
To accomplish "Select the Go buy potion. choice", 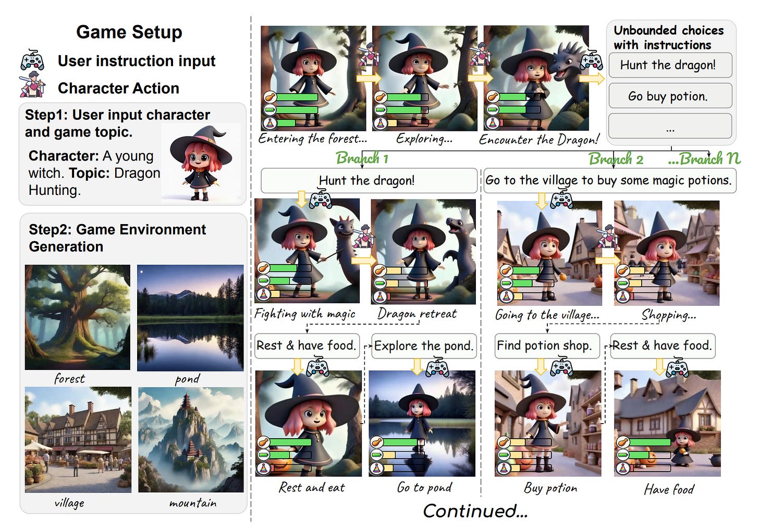I will (x=670, y=96).
